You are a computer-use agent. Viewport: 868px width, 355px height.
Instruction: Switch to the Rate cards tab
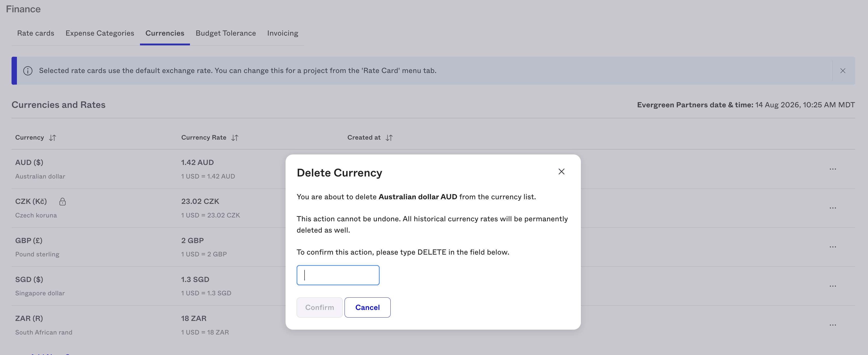point(36,33)
